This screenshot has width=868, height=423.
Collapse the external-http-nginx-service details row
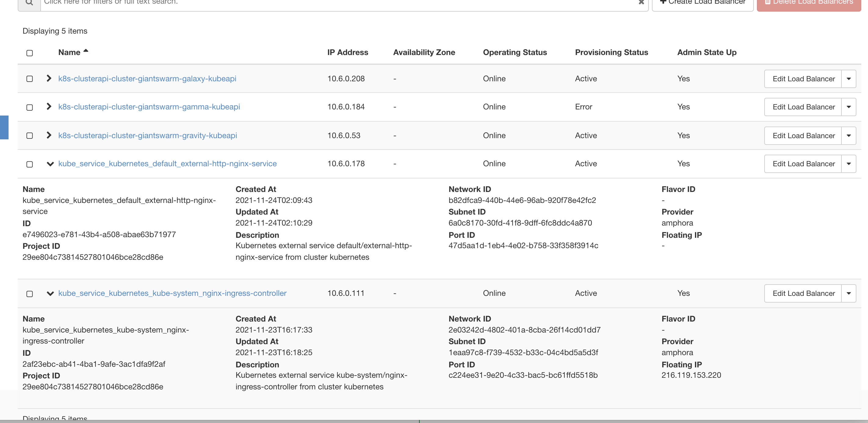[50, 164]
